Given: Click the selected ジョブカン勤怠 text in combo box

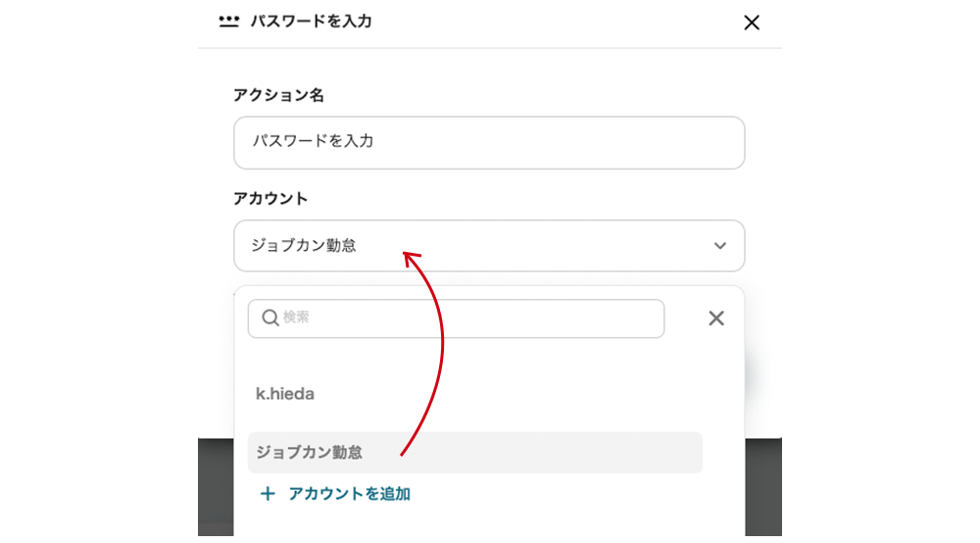Looking at the screenshot, I should (x=304, y=246).
